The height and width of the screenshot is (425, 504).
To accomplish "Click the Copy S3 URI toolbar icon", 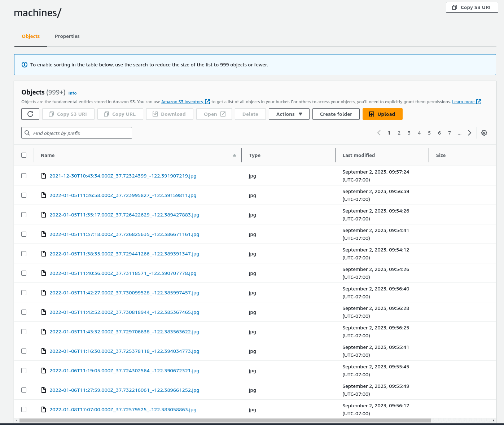I will click(x=51, y=114).
